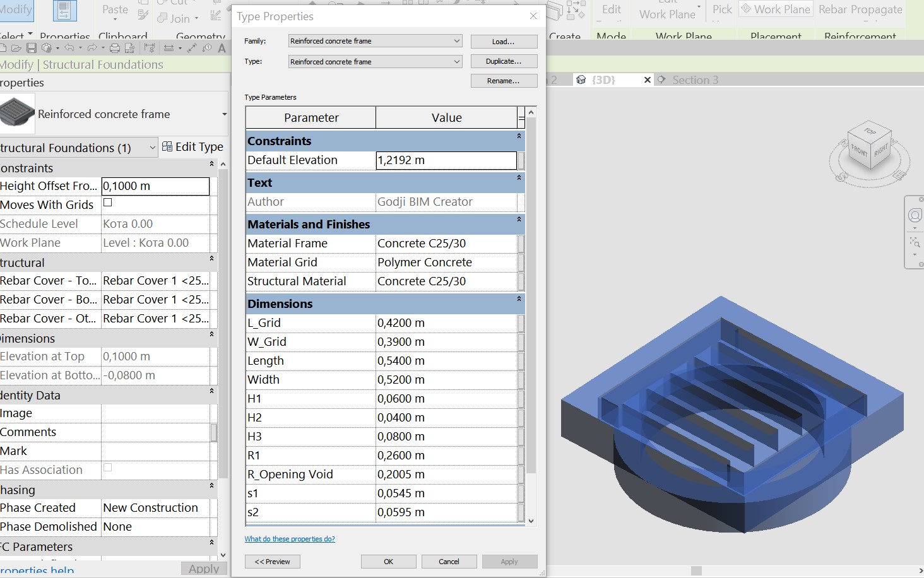Viewport: 924px width, 578px height.
Task: Click the Synchronize with Central icon
Action: [x=47, y=48]
